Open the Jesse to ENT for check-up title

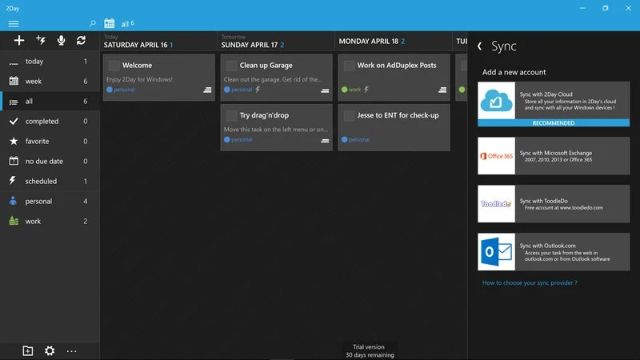(398, 116)
